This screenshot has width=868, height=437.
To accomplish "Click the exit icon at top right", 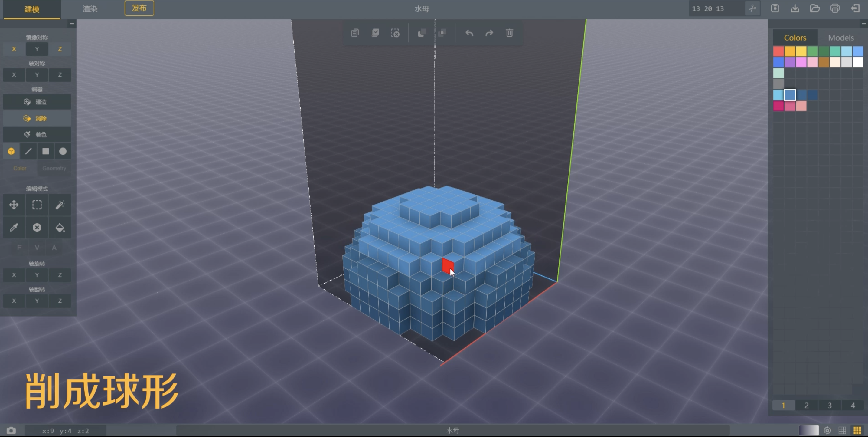I will (855, 8).
